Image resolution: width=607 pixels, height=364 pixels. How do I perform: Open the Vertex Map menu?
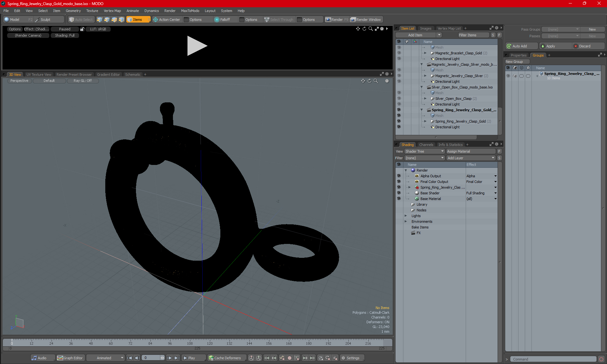[x=112, y=11]
